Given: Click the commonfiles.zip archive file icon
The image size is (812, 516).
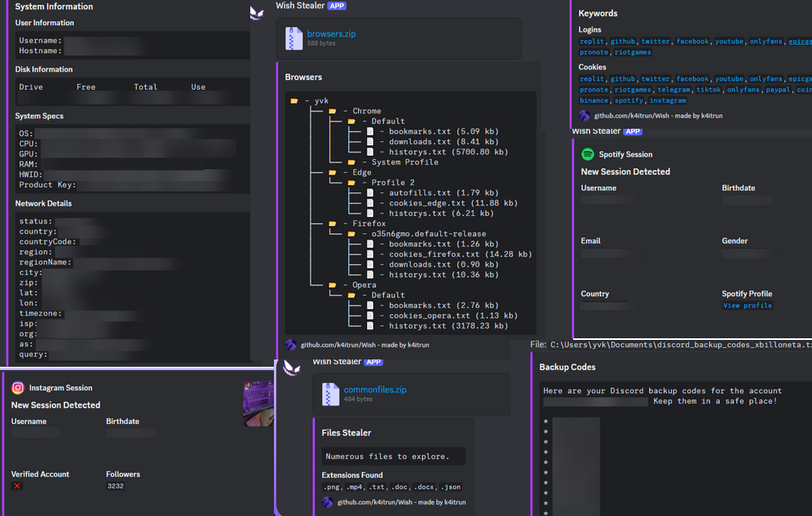Looking at the screenshot, I should (330, 394).
